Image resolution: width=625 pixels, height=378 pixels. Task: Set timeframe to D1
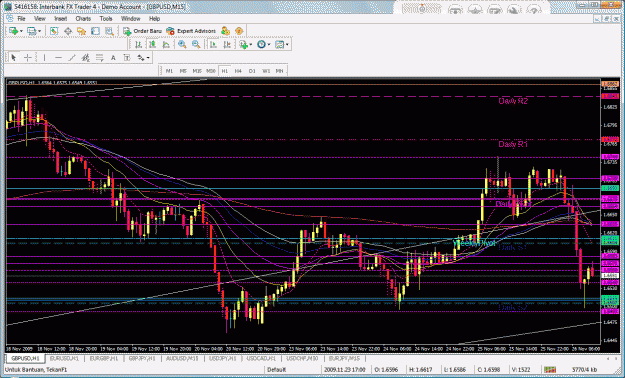[252, 71]
